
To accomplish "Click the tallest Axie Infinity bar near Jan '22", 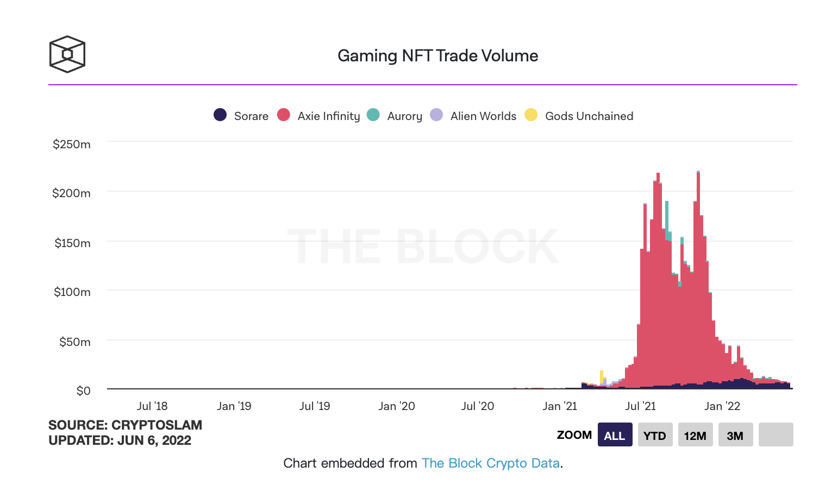I will 698,277.
